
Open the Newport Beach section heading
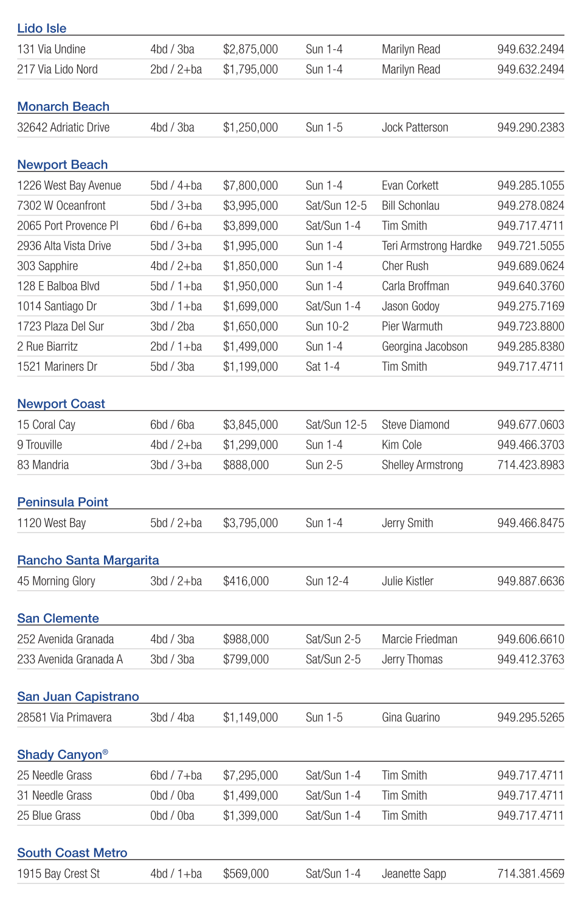click(63, 165)
